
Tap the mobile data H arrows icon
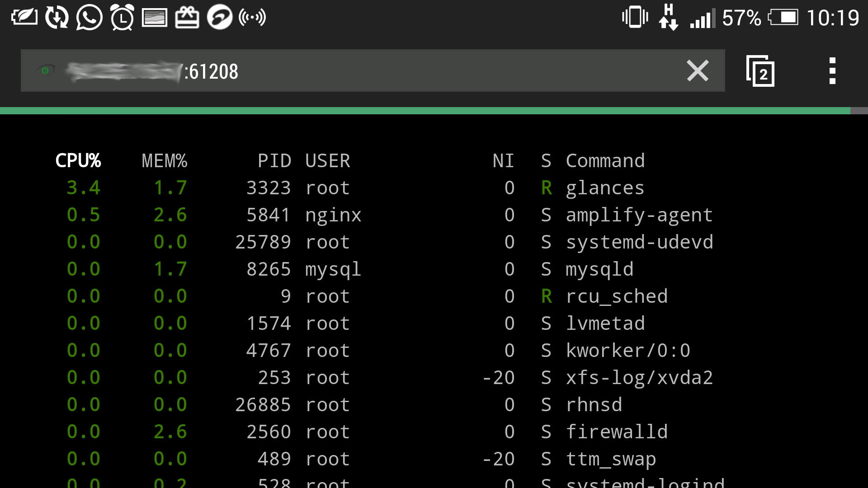point(669,17)
